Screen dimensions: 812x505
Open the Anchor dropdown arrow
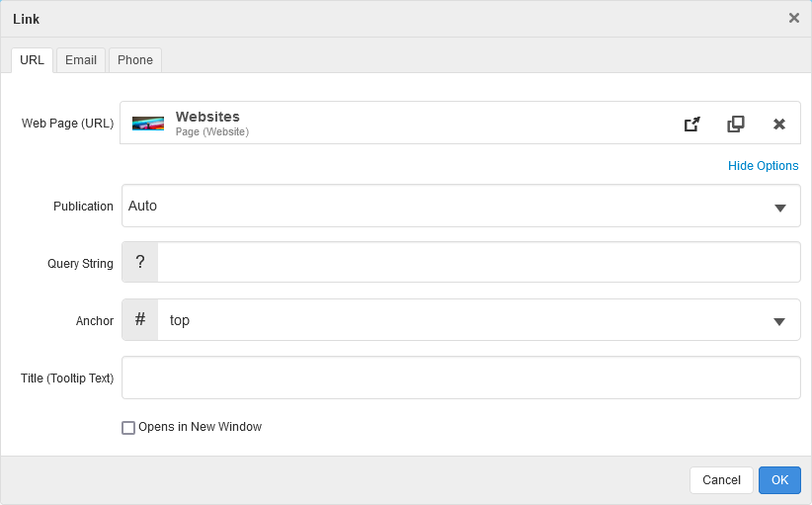point(779,321)
